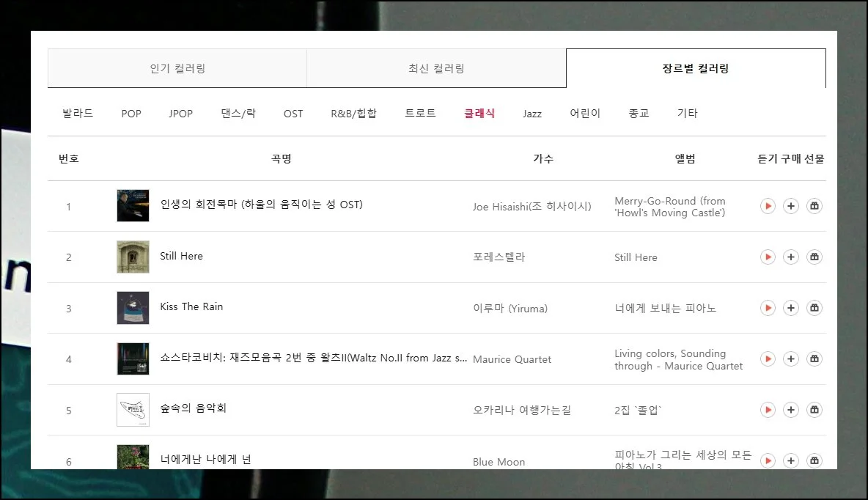Click gift icon for Maurice Quartet waltz
This screenshot has height=500, width=868.
pos(814,359)
